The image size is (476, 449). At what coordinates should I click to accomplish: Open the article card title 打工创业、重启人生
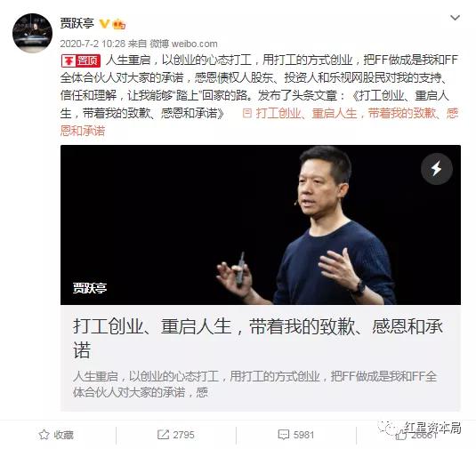pos(258,338)
